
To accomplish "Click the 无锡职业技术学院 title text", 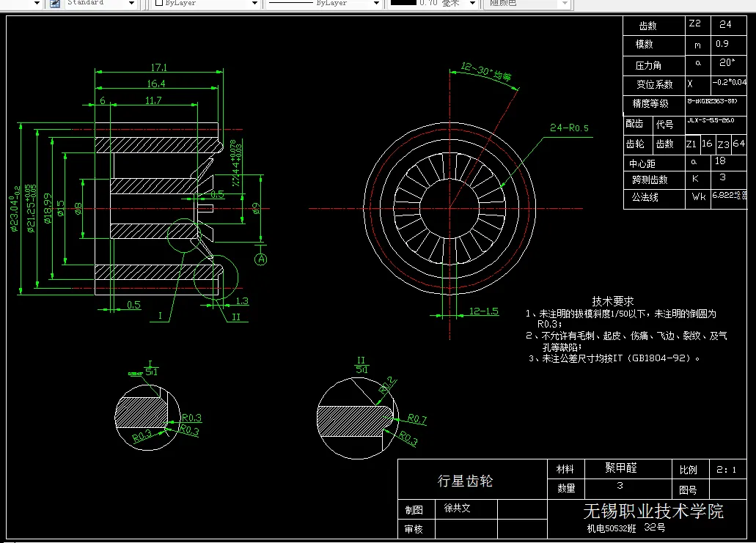I will 653,511.
